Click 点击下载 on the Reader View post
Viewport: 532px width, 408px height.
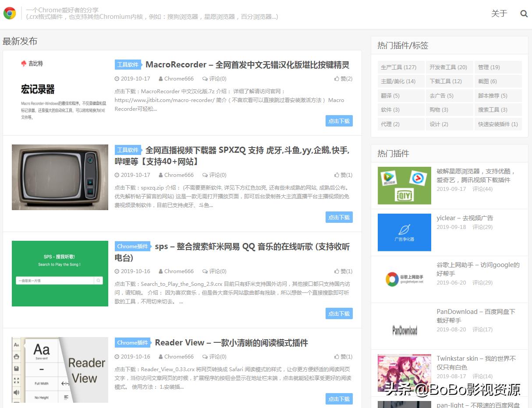pyautogui.click(x=339, y=399)
